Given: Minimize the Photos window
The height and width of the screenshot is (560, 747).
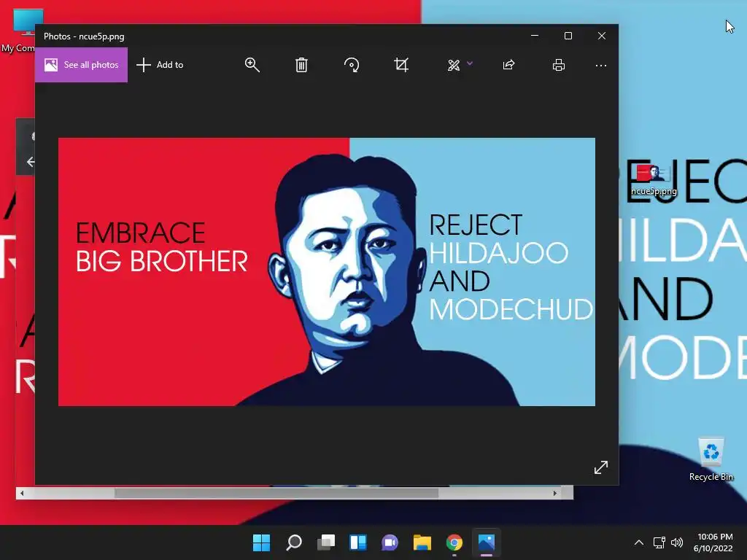Looking at the screenshot, I should (x=535, y=36).
